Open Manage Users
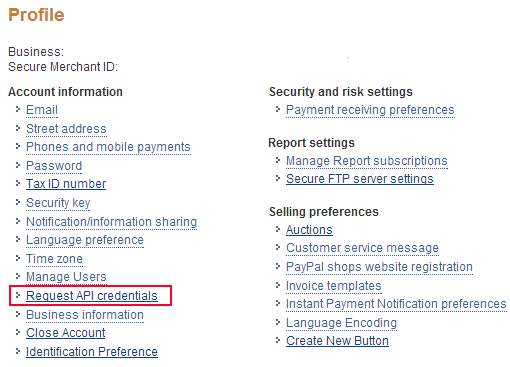The image size is (510, 367). click(x=66, y=277)
